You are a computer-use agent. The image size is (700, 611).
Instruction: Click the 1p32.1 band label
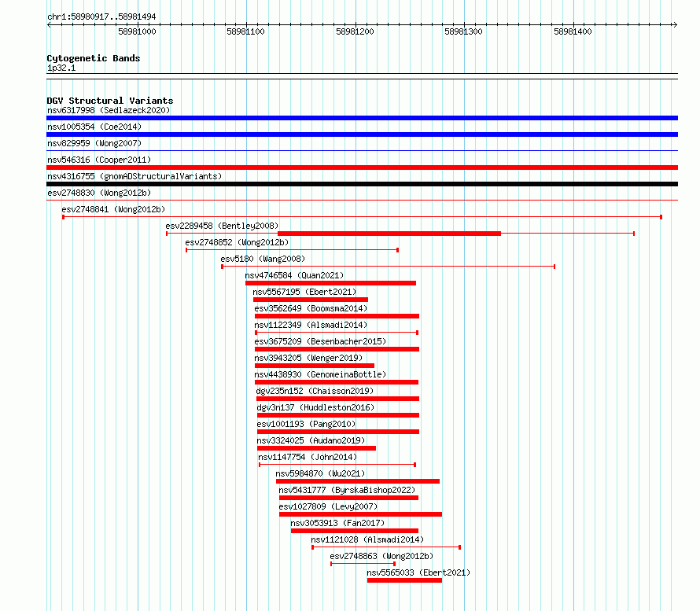pyautogui.click(x=61, y=68)
